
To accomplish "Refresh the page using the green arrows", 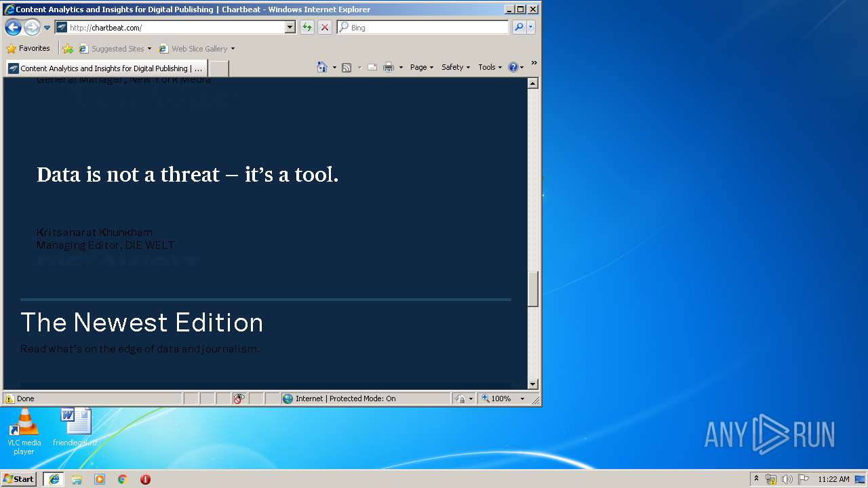I will pyautogui.click(x=307, y=27).
